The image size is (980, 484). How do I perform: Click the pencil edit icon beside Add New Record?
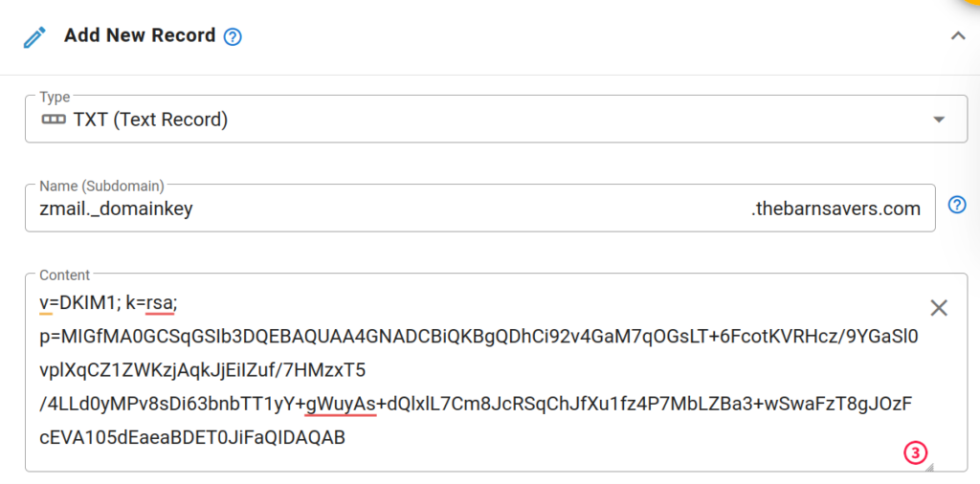point(34,37)
